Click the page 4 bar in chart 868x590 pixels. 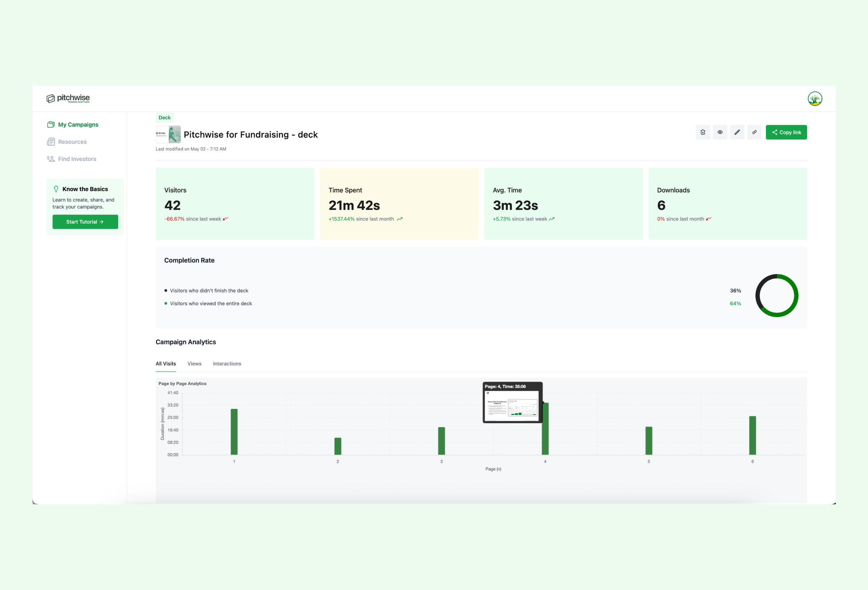545,437
